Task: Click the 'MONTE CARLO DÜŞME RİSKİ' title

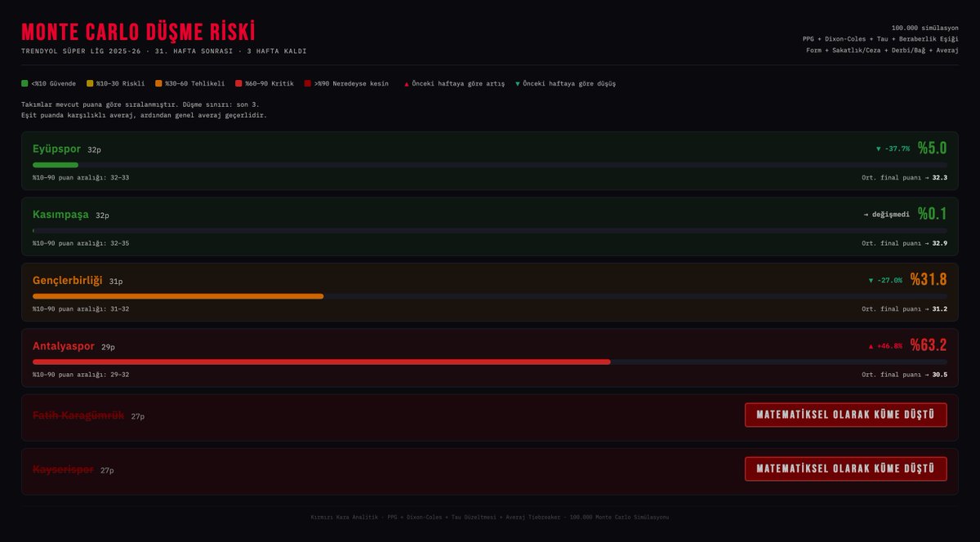Action: [138, 32]
